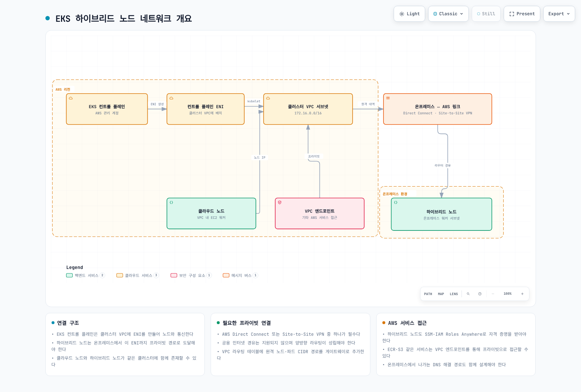The height and width of the screenshot is (392, 581).
Task: Filter legend by 백엔드 서비스
Action: tap(86, 275)
